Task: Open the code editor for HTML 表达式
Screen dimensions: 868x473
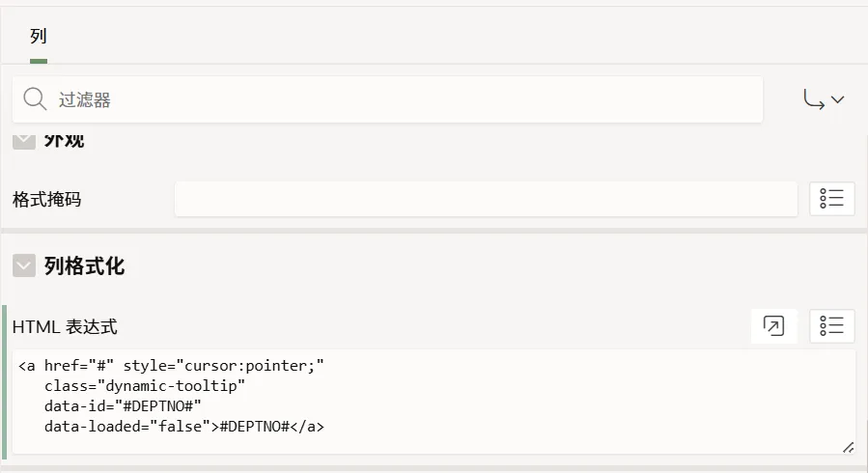Action: pos(773,326)
